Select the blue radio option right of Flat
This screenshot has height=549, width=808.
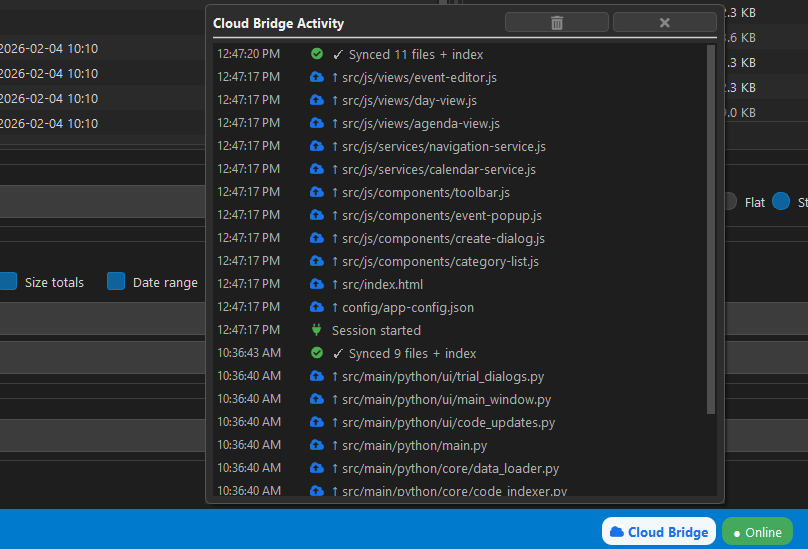tap(781, 202)
